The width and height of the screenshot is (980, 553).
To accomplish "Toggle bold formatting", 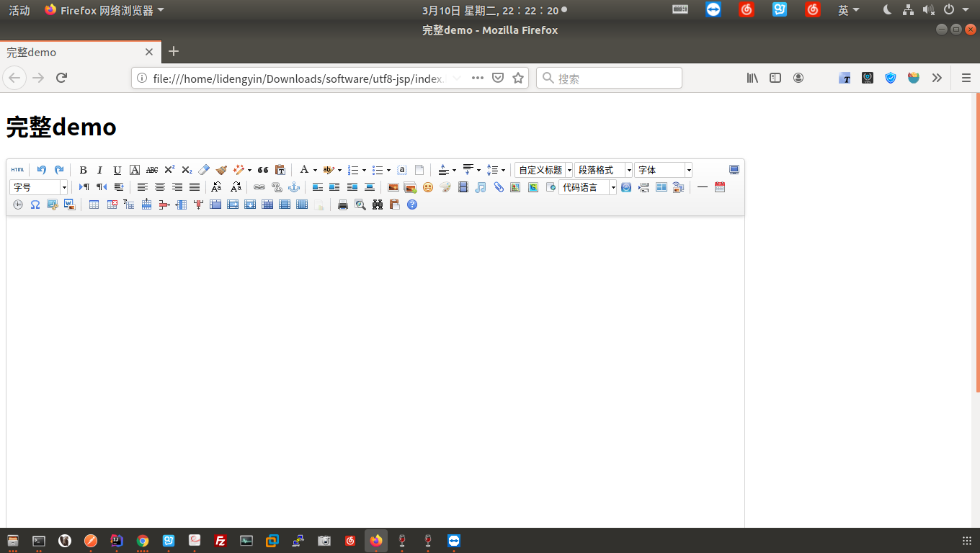I will 83,169.
